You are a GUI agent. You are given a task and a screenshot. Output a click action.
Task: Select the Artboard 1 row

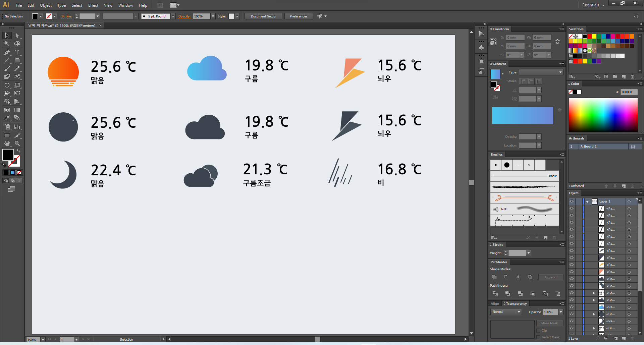coord(605,147)
